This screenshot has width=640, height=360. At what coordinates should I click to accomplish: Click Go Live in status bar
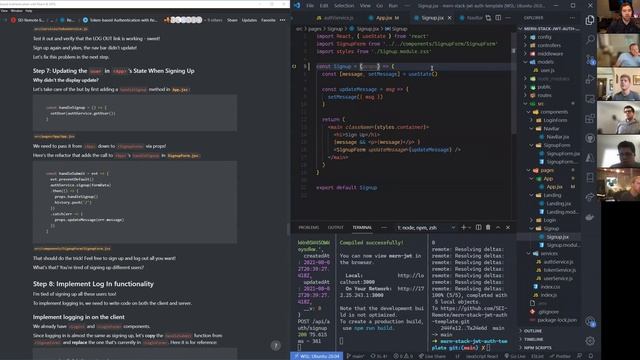pyautogui.click(x=515, y=356)
